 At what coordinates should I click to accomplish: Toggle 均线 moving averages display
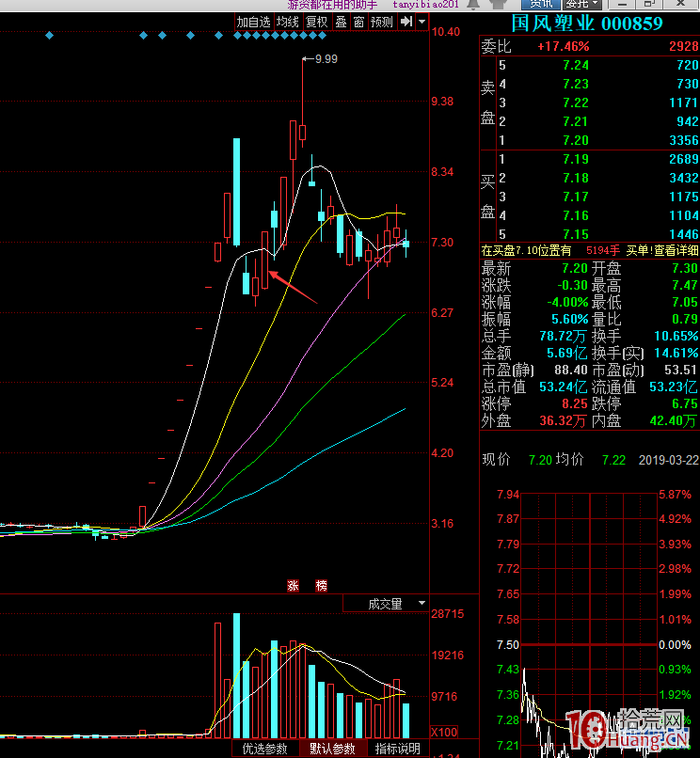(x=288, y=22)
